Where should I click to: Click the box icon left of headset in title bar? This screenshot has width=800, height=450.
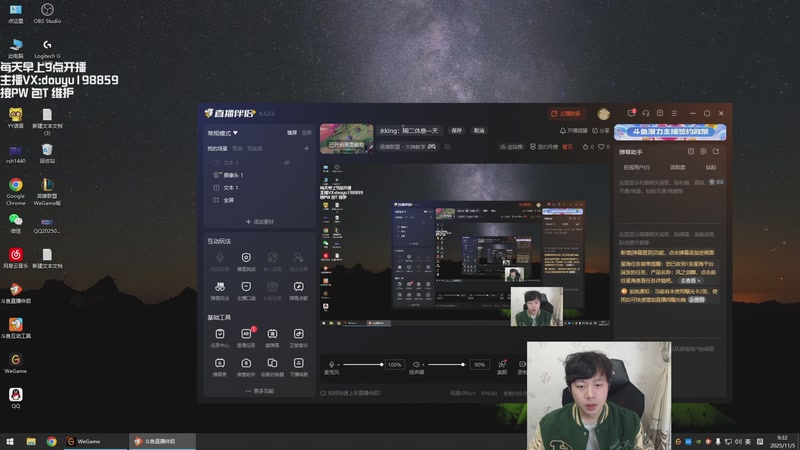(660, 113)
